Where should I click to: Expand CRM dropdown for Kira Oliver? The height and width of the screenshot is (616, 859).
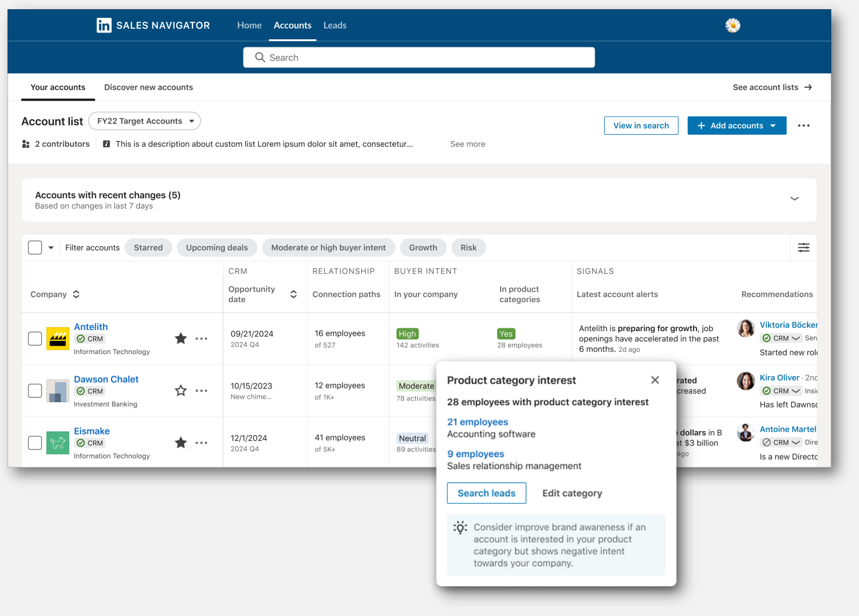coord(796,391)
